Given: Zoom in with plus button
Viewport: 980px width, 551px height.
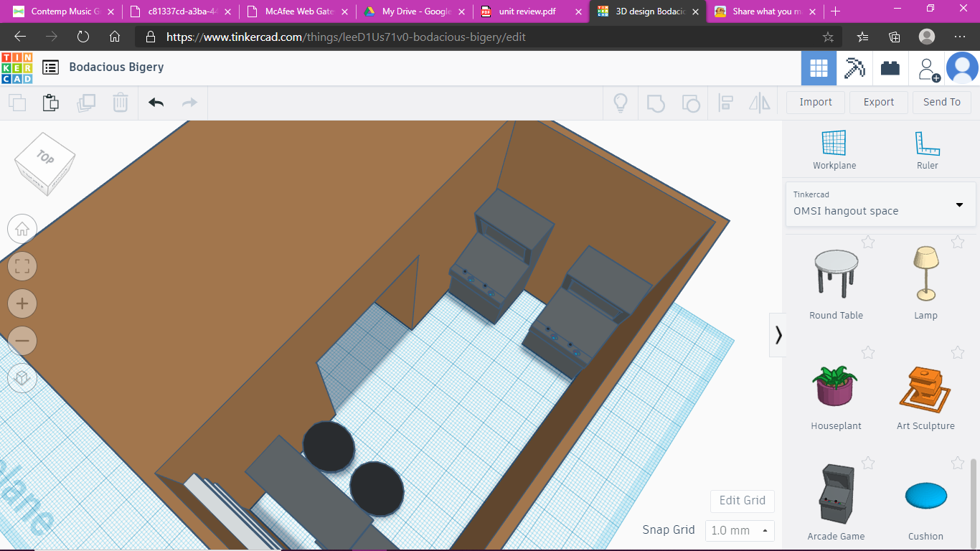Looking at the screenshot, I should coord(22,303).
